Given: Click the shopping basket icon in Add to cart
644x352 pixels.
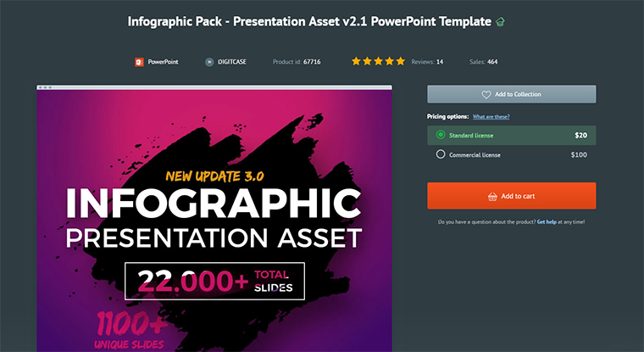Looking at the screenshot, I should (x=492, y=196).
